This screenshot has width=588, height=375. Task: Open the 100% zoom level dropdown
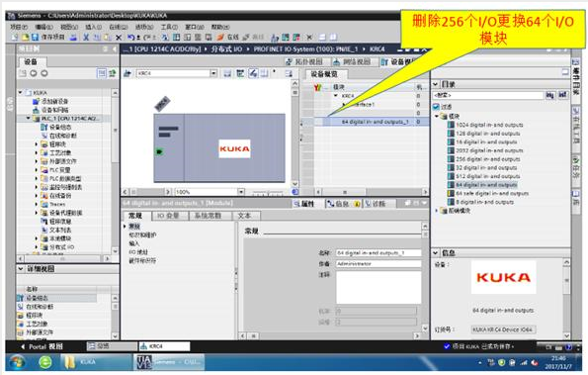(x=241, y=192)
